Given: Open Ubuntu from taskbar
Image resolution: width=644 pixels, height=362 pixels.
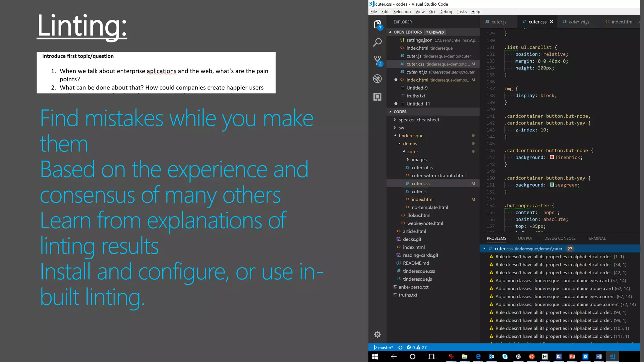Looking at the screenshot, I should coord(532,357).
